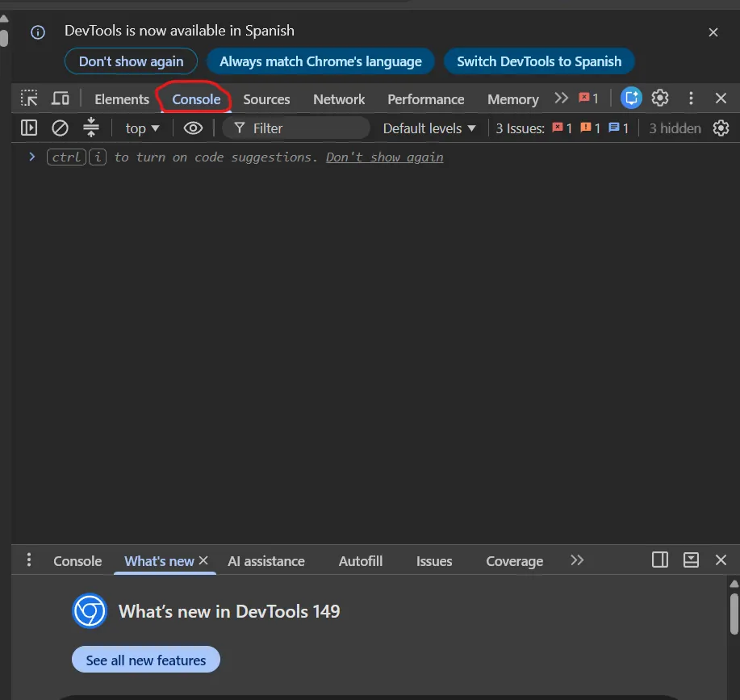This screenshot has width=740, height=700.
Task: Select the drawer Console tab
Action: (x=77, y=561)
